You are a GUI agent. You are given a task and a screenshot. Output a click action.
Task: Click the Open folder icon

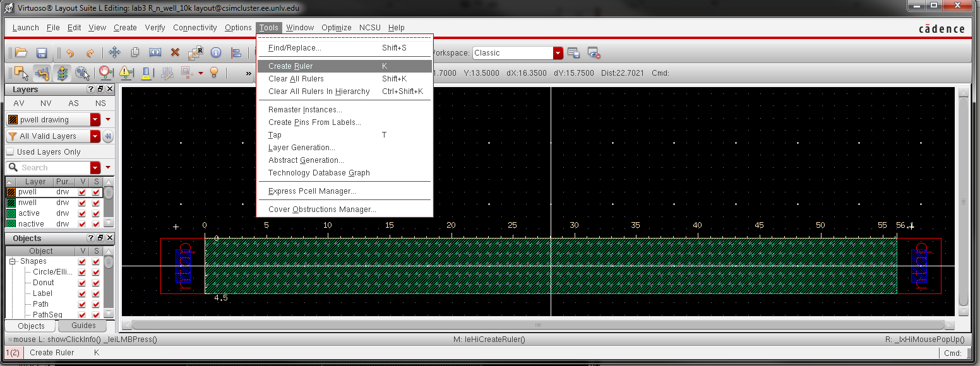tap(21, 53)
